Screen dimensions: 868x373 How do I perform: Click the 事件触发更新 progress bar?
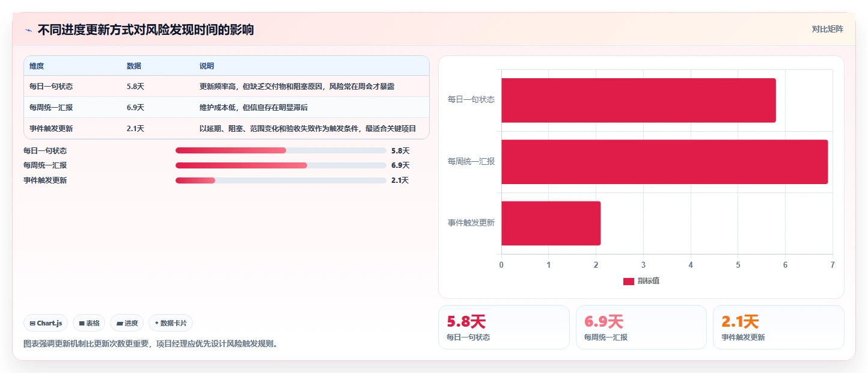tap(281, 180)
